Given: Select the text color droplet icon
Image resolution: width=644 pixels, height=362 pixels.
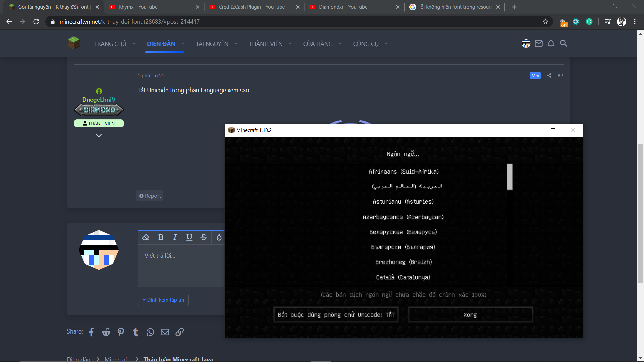Looking at the screenshot, I should click(x=219, y=237).
